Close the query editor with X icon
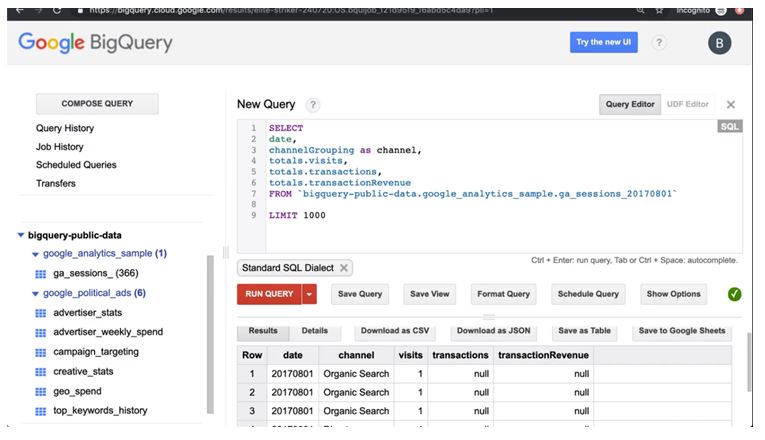The width and height of the screenshot is (765, 440). pyautogui.click(x=731, y=104)
